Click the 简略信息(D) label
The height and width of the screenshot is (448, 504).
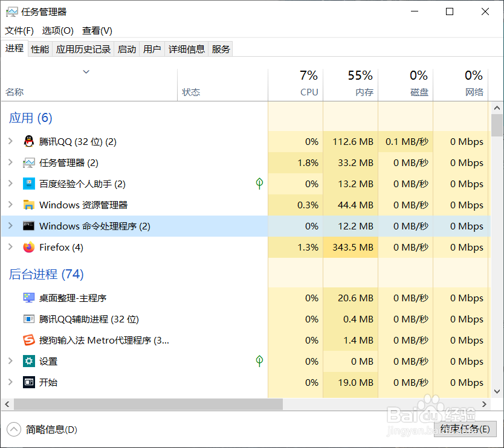tap(51, 429)
